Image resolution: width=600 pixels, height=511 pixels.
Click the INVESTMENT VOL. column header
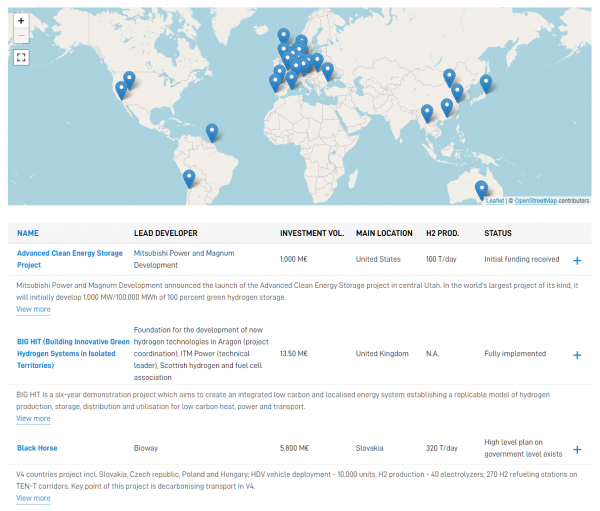click(x=312, y=233)
